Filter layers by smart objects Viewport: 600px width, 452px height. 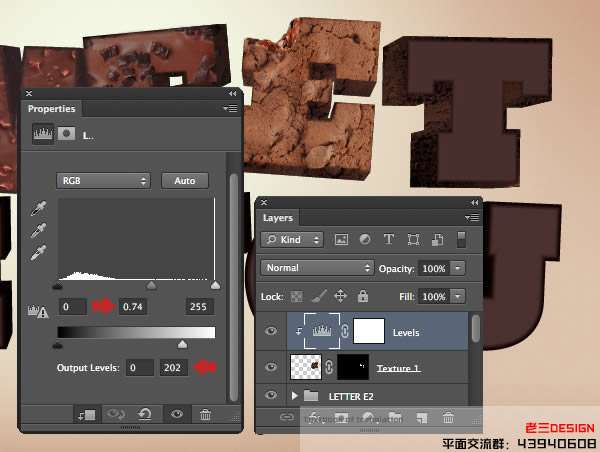point(437,240)
